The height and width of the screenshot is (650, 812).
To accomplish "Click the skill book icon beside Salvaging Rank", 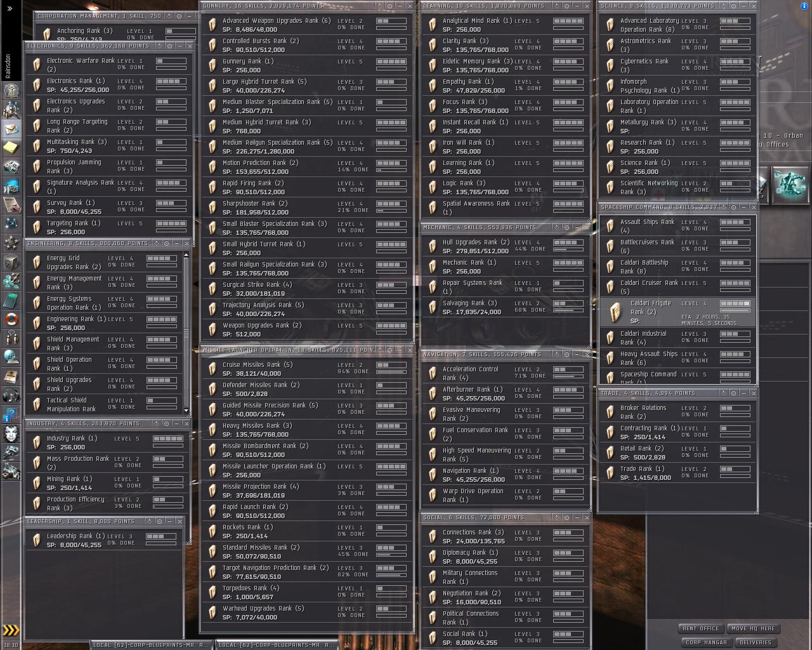I will point(433,307).
